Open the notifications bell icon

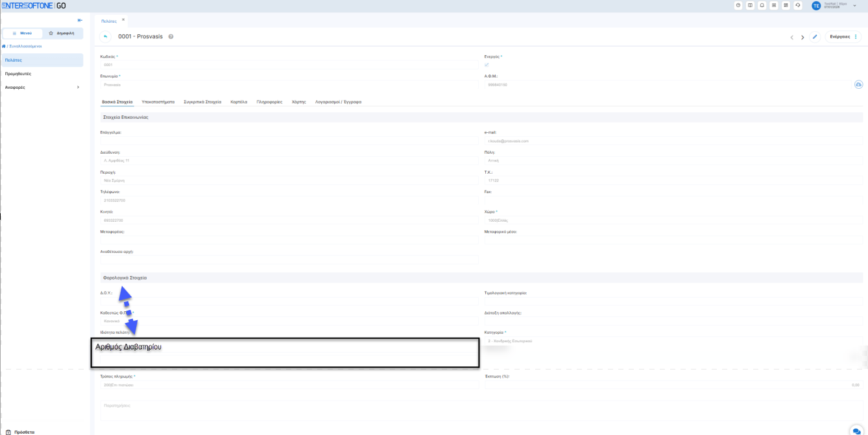762,5
